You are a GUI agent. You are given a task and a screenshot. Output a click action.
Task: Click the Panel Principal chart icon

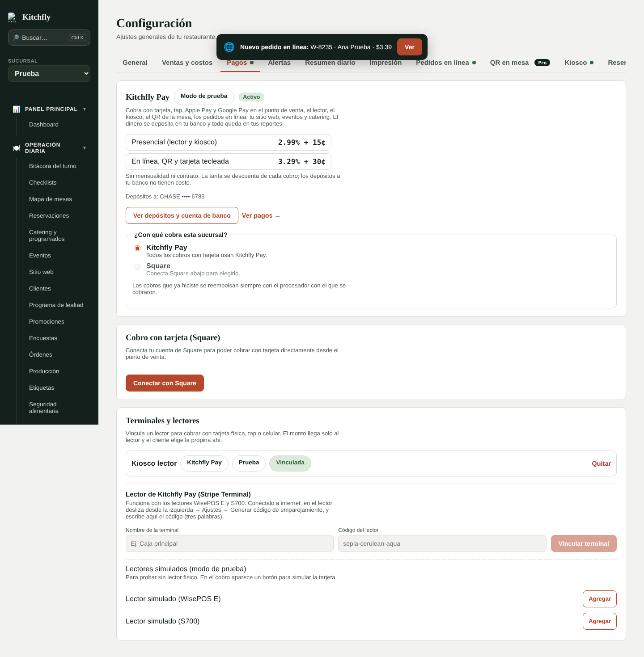pyautogui.click(x=17, y=109)
